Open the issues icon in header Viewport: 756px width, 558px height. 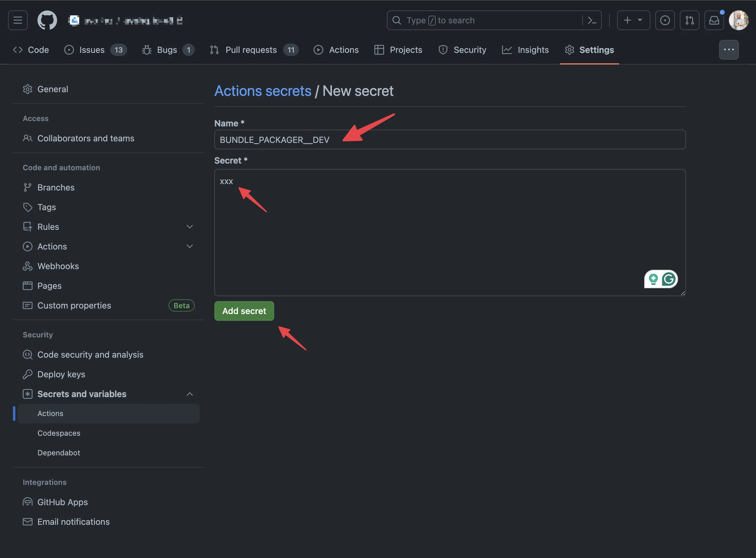(665, 20)
